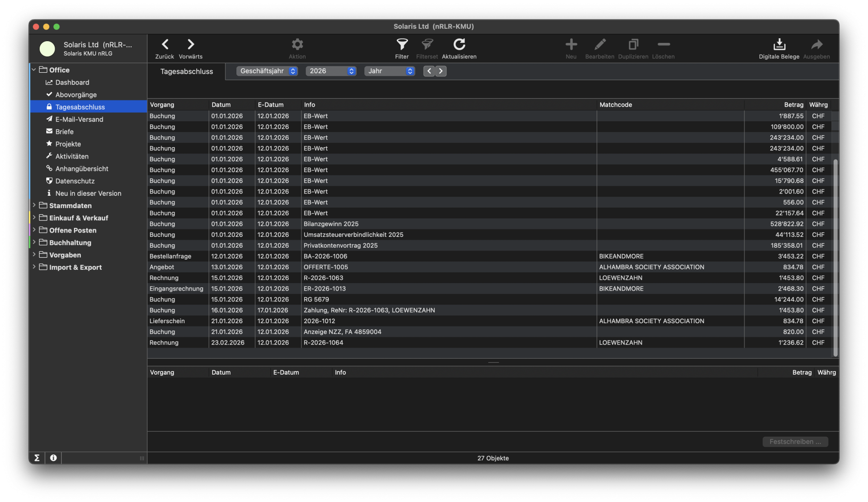Viewport: 868px width, 502px height.
Task: Click the sum sigma icon at bottom left
Action: (x=37, y=458)
